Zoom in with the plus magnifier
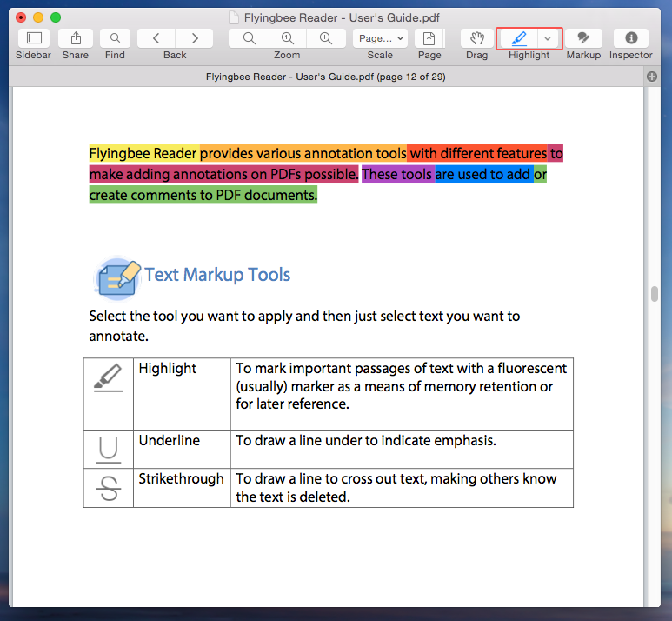672x621 pixels. [x=326, y=38]
